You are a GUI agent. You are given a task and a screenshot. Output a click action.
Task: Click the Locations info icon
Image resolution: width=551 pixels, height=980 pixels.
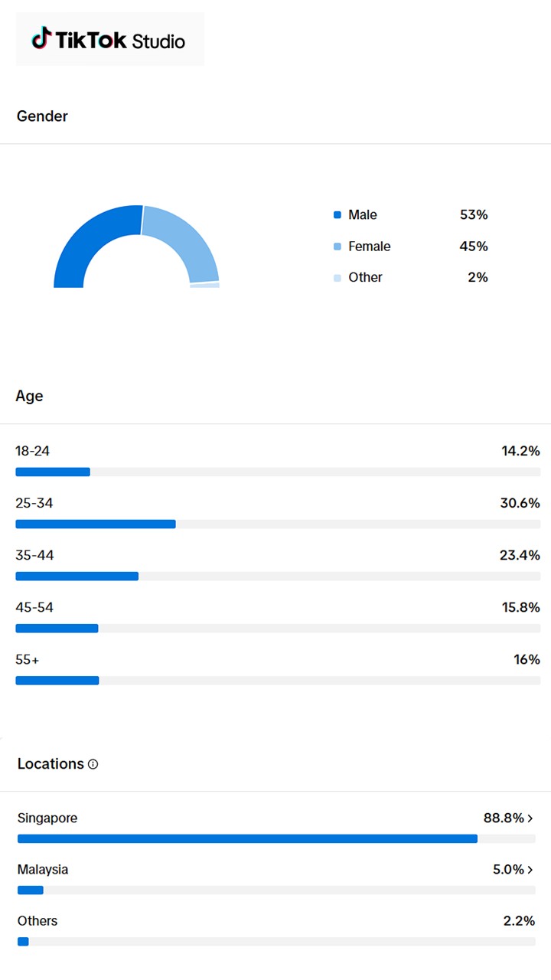93,764
